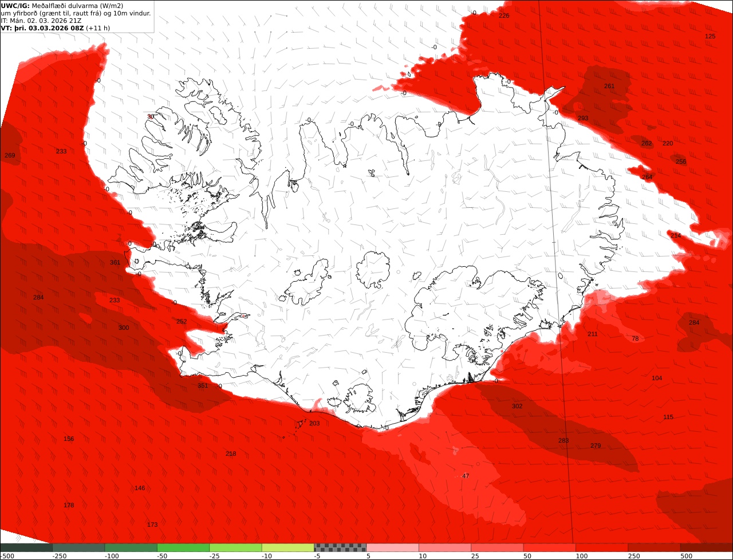The height and width of the screenshot is (560, 733).
Task: Click the title line 'UWC/IG: Meðalflæði dulvarma (W/m2)'
Action: tap(62, 6)
